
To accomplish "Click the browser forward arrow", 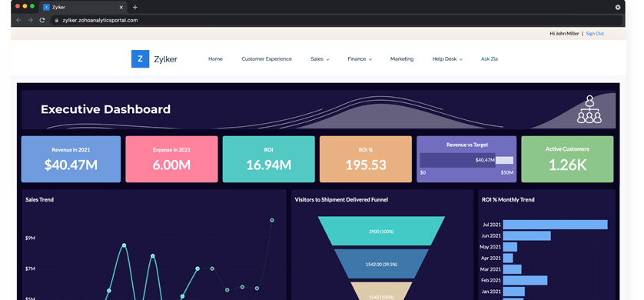I will 30,20.
